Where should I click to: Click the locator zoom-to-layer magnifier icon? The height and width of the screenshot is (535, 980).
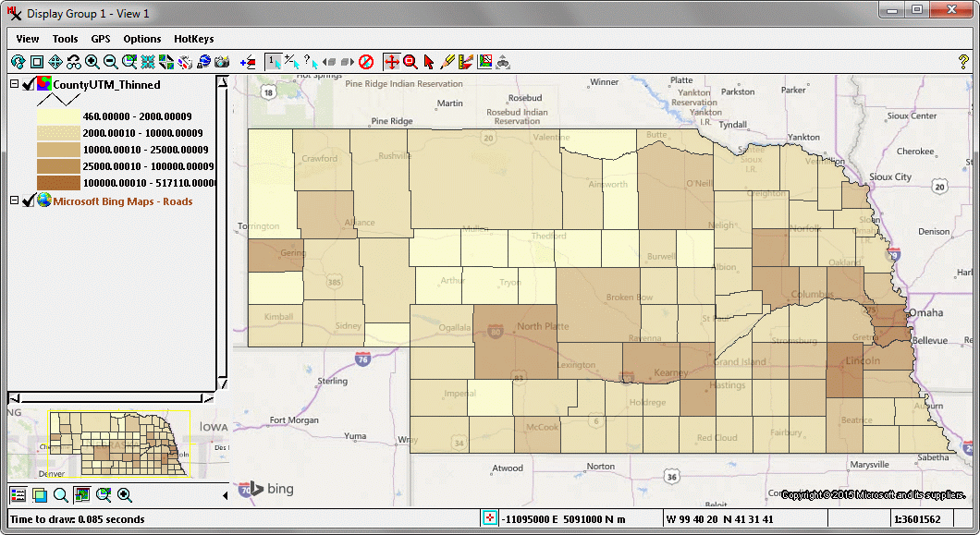[x=104, y=495]
